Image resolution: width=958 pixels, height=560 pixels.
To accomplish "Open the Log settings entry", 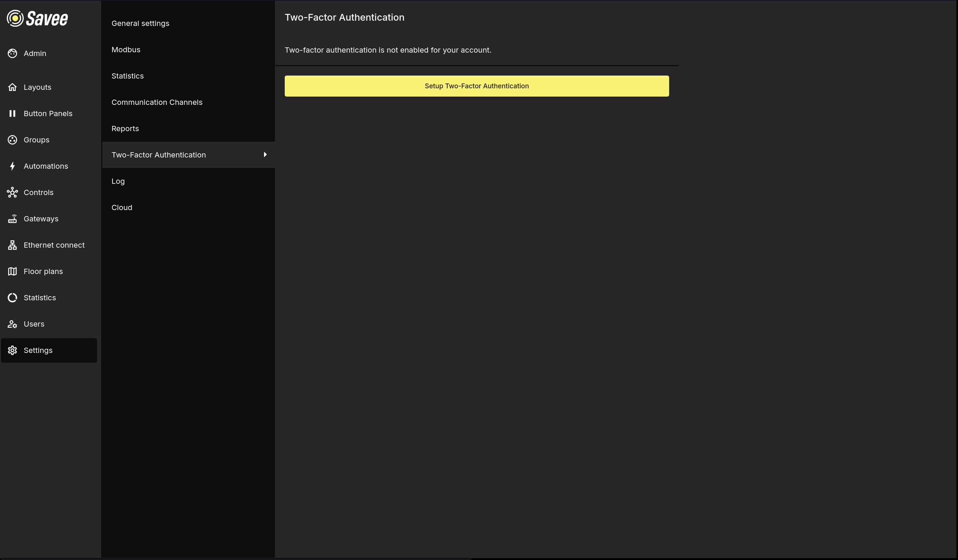I will pyautogui.click(x=118, y=181).
